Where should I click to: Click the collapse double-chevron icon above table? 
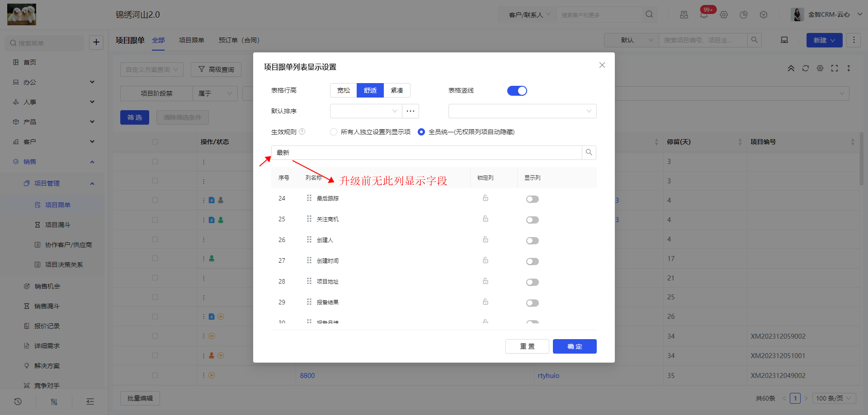point(791,68)
